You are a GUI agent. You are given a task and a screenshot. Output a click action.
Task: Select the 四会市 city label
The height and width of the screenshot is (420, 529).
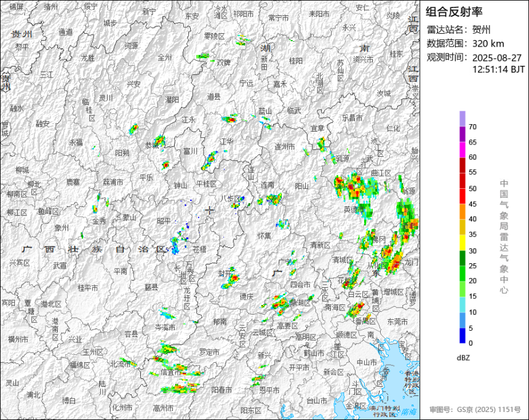pyautogui.click(x=300, y=284)
